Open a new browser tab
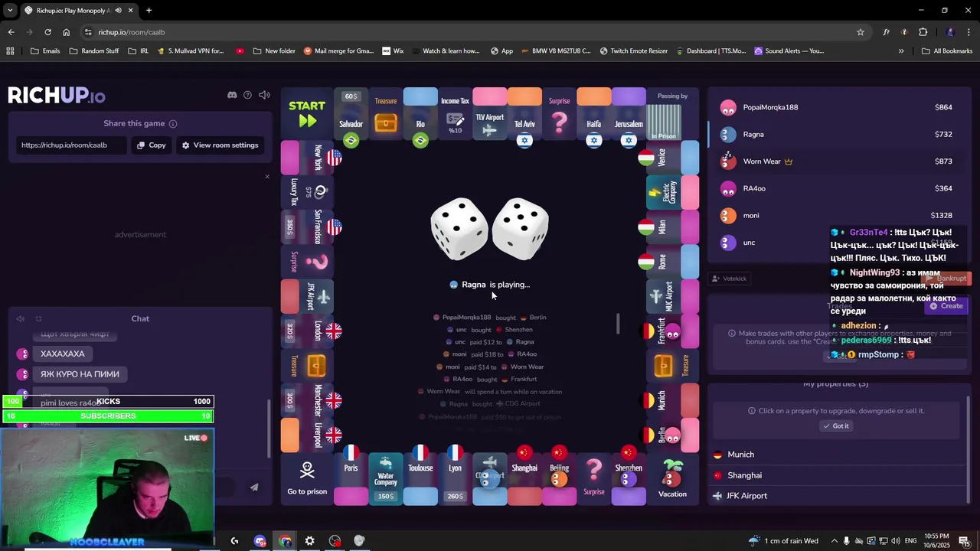This screenshot has width=980, height=551. [x=149, y=11]
